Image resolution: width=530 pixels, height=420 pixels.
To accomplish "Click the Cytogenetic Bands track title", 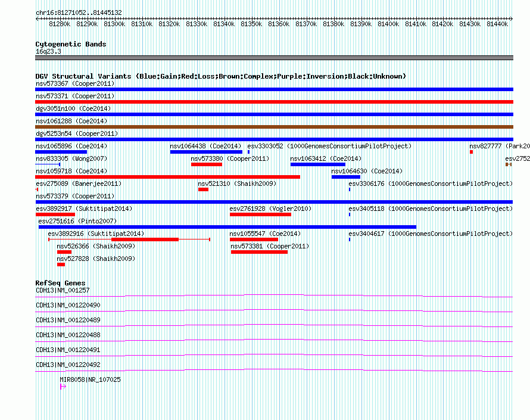I will pos(71,44).
